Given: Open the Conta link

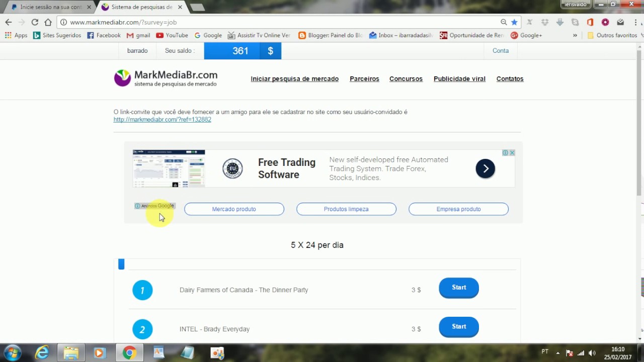Looking at the screenshot, I should [501, 51].
